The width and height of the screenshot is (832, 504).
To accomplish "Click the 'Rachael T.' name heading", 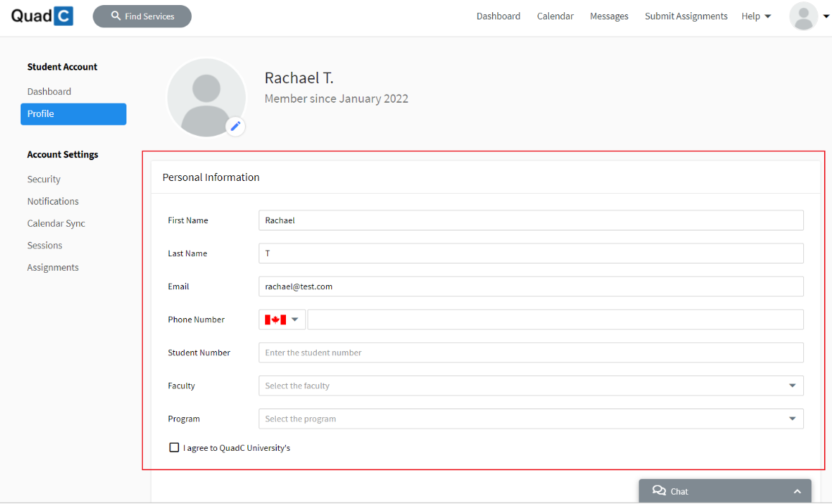I will [x=299, y=78].
